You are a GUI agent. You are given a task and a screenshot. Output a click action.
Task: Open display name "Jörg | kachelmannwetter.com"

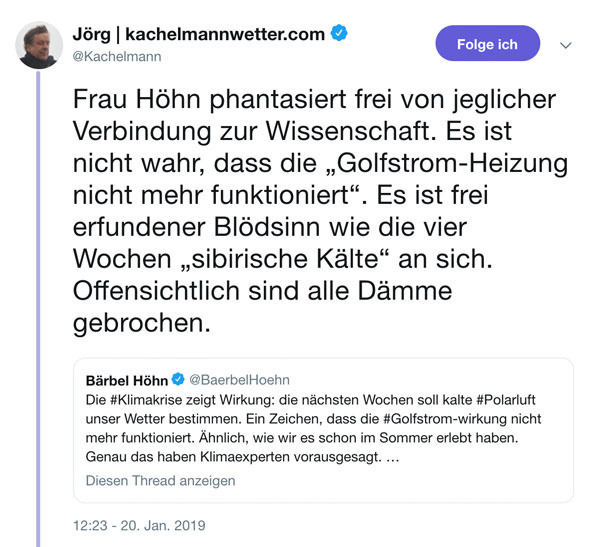(199, 34)
